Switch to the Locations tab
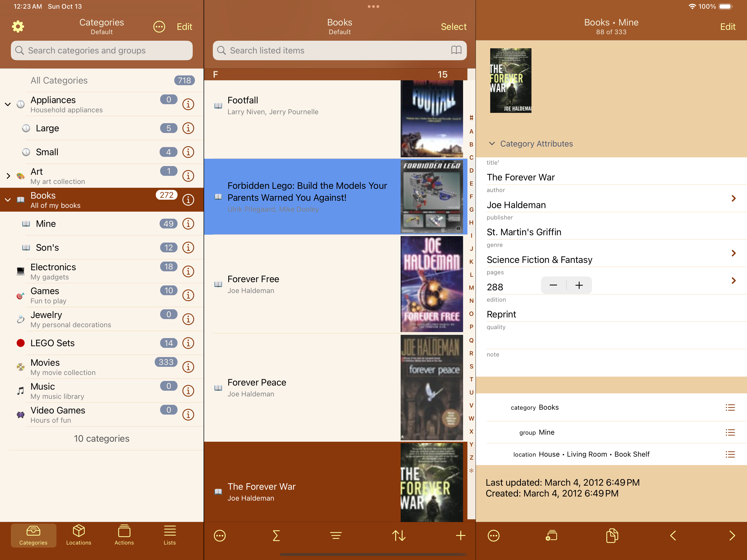The height and width of the screenshot is (560, 747). (79, 535)
